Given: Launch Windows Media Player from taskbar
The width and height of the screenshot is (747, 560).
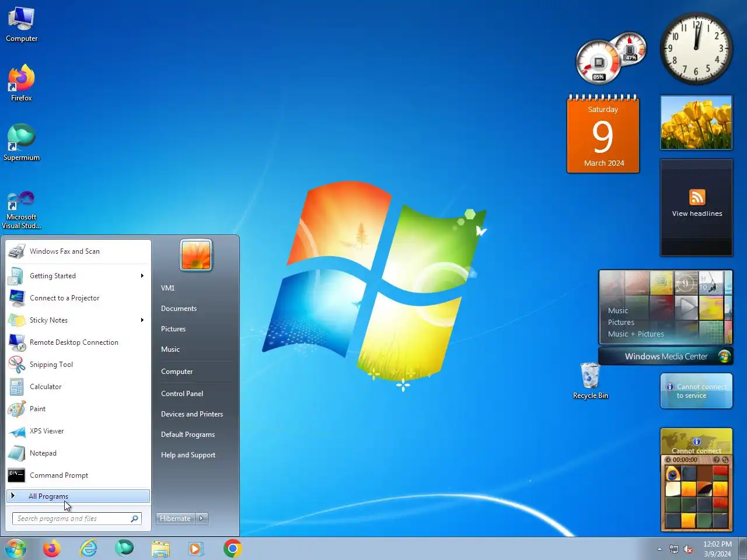Looking at the screenshot, I should point(196,549).
